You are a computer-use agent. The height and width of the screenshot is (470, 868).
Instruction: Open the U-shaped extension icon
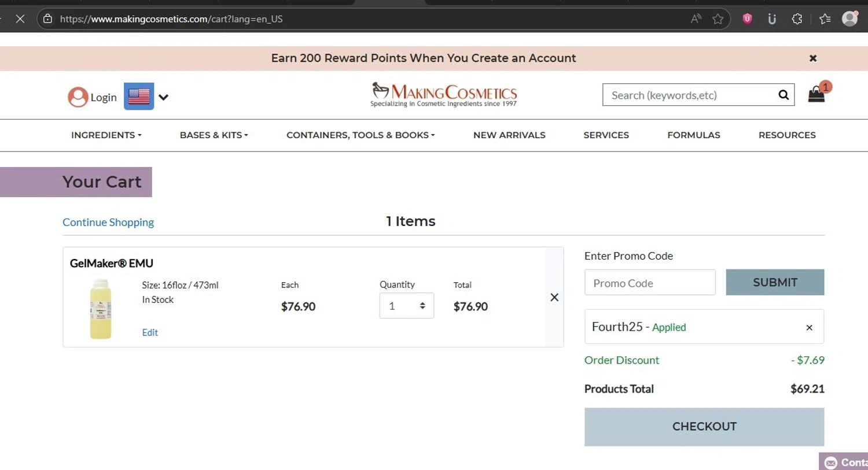[772, 19]
